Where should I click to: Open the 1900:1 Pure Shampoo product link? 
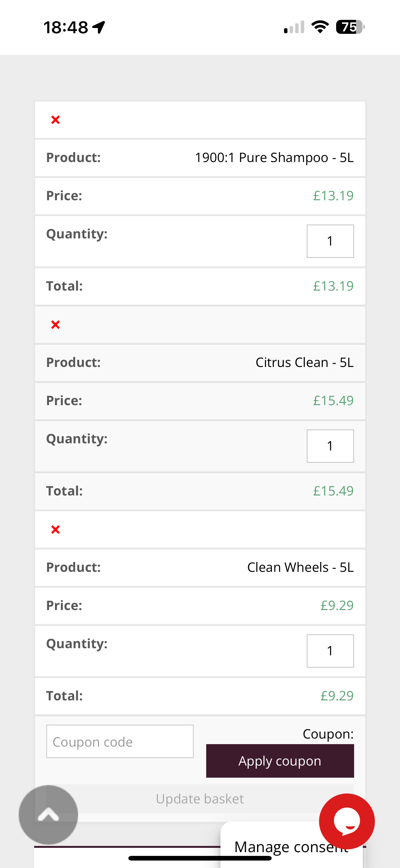[274, 158]
